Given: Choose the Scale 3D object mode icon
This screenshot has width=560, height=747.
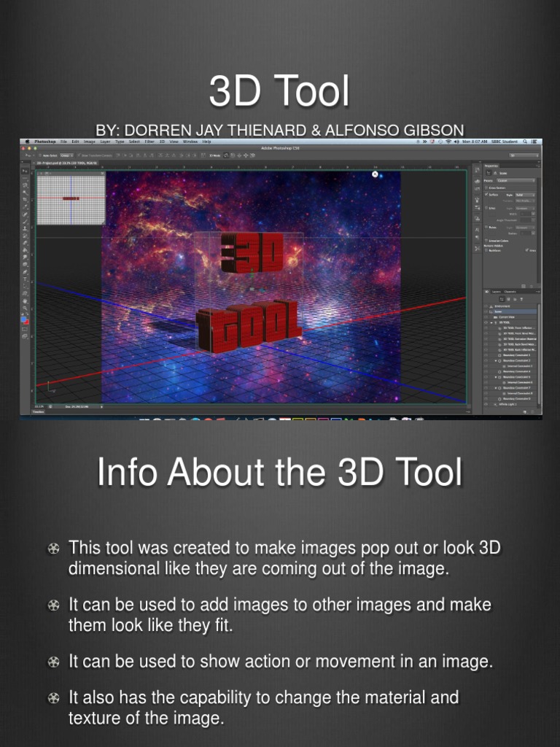Looking at the screenshot, I should click(252, 155).
